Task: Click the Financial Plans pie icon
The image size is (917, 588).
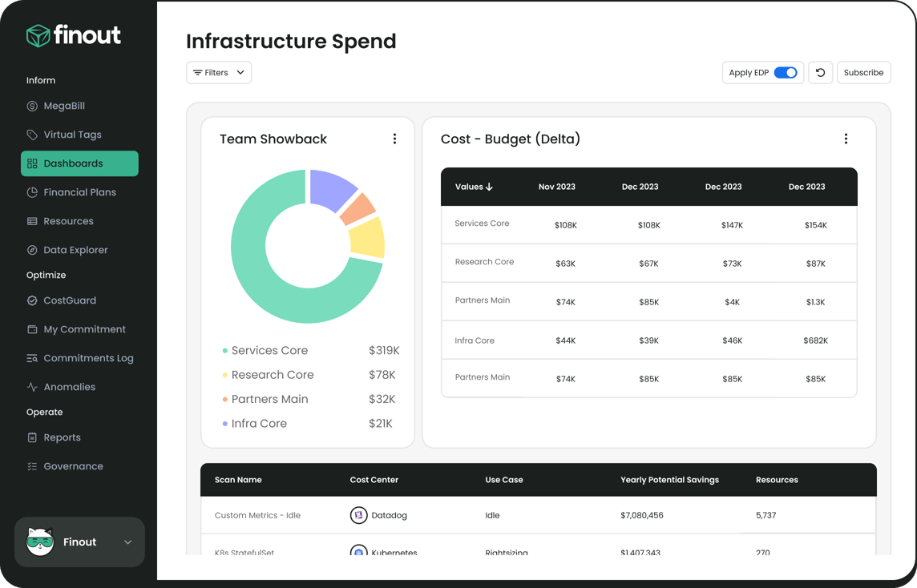Action: tap(32, 192)
